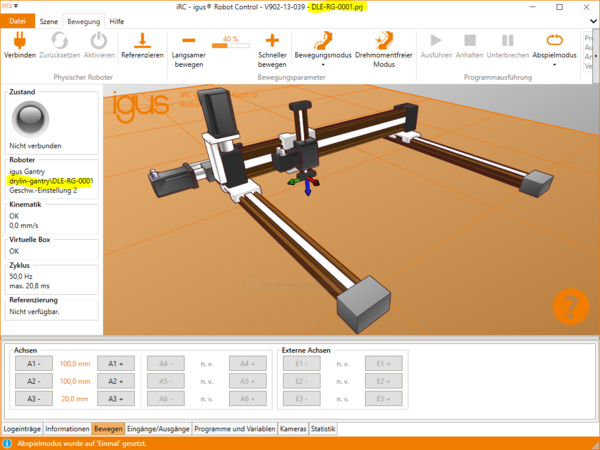Expand the Abspielmodus dropdown arrow
This screenshot has height=450, width=600.
[554, 65]
